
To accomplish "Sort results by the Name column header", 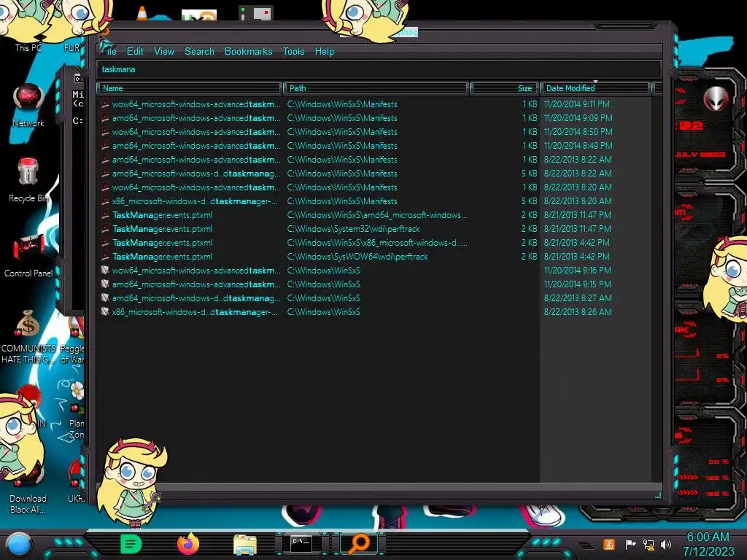I will (190, 88).
